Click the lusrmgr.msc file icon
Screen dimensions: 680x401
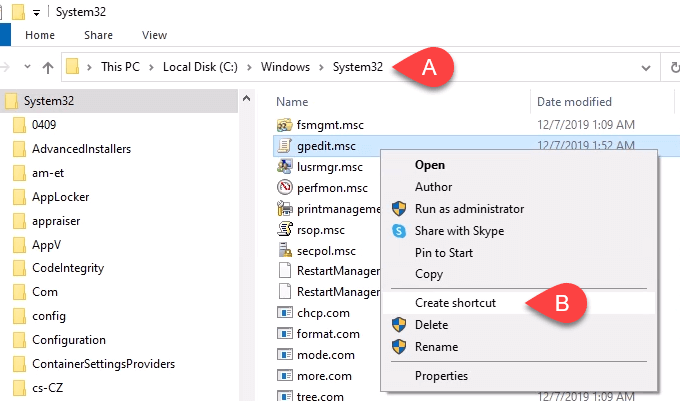pyautogui.click(x=284, y=166)
